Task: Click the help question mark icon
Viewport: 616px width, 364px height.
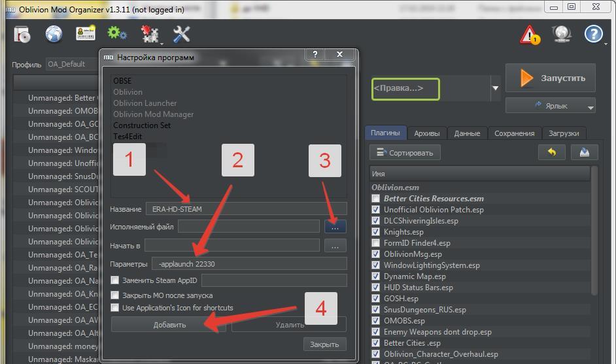Action: coord(593,34)
